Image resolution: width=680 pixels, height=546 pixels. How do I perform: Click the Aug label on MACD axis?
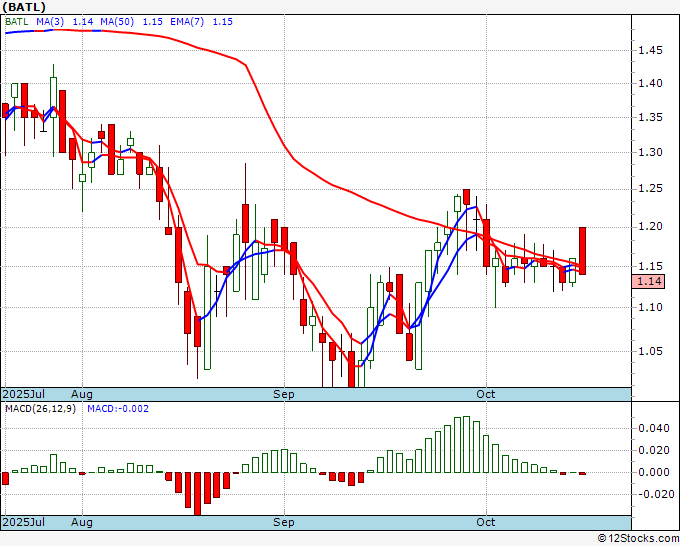[82, 522]
